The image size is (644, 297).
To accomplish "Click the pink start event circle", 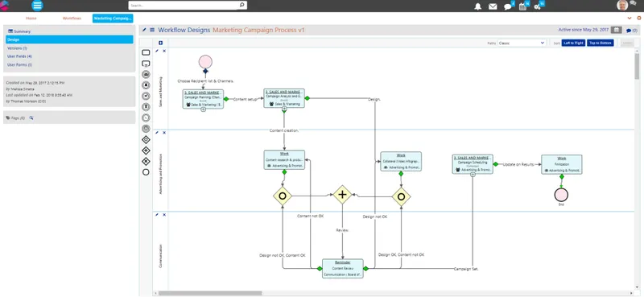I will (x=205, y=62).
